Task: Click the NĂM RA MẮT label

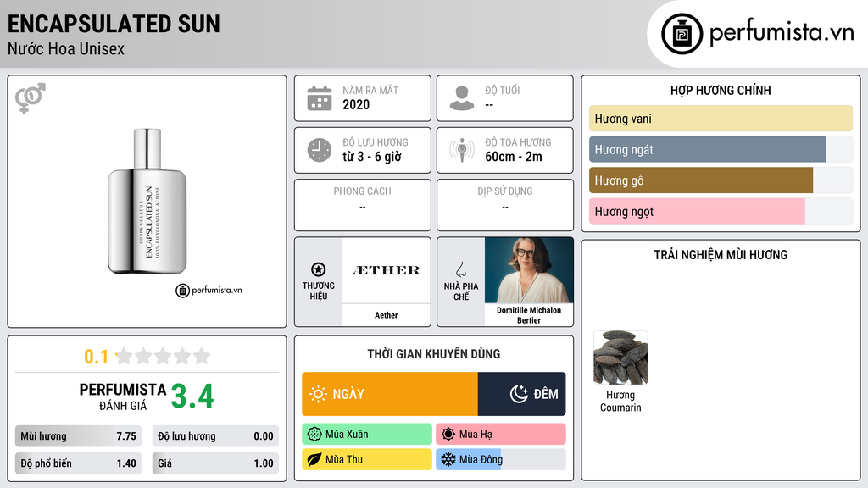Action: point(370,90)
